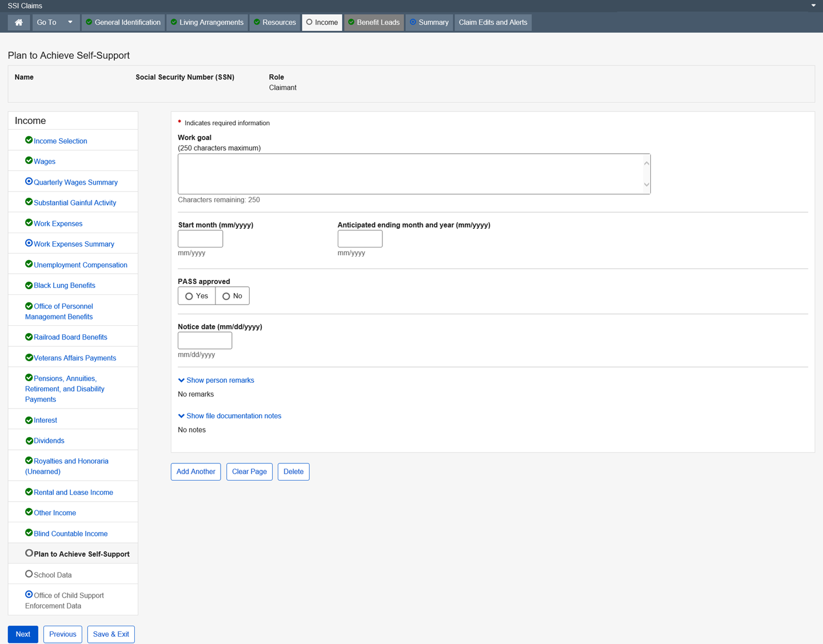This screenshot has height=644, width=823.
Task: Click the Work goal text area scrollbar down arrow
Action: (646, 185)
